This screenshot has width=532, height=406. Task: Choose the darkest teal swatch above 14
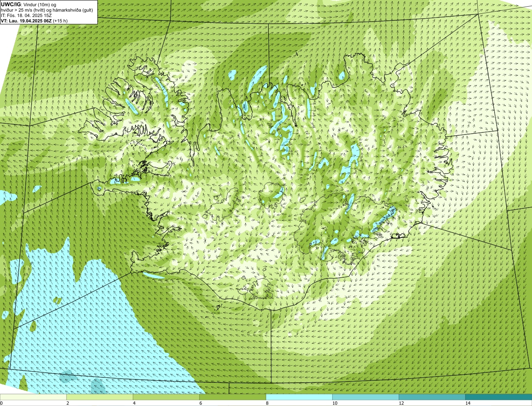pyautogui.click(x=499, y=397)
